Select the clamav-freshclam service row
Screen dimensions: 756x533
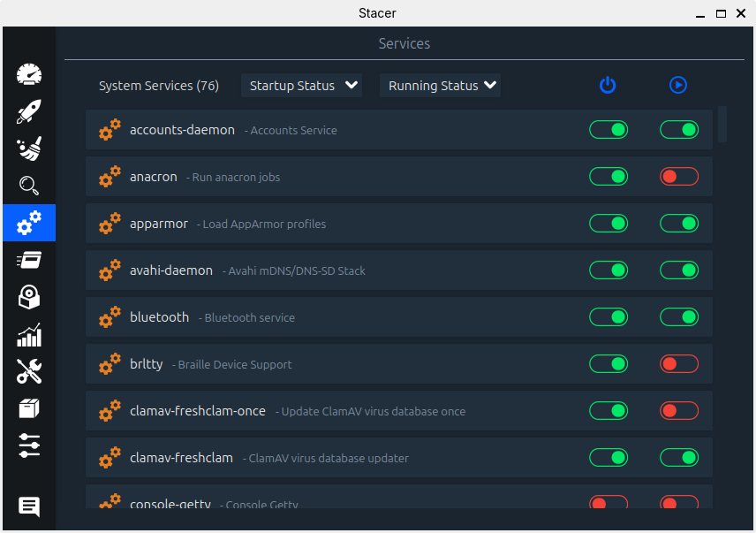tap(353, 458)
